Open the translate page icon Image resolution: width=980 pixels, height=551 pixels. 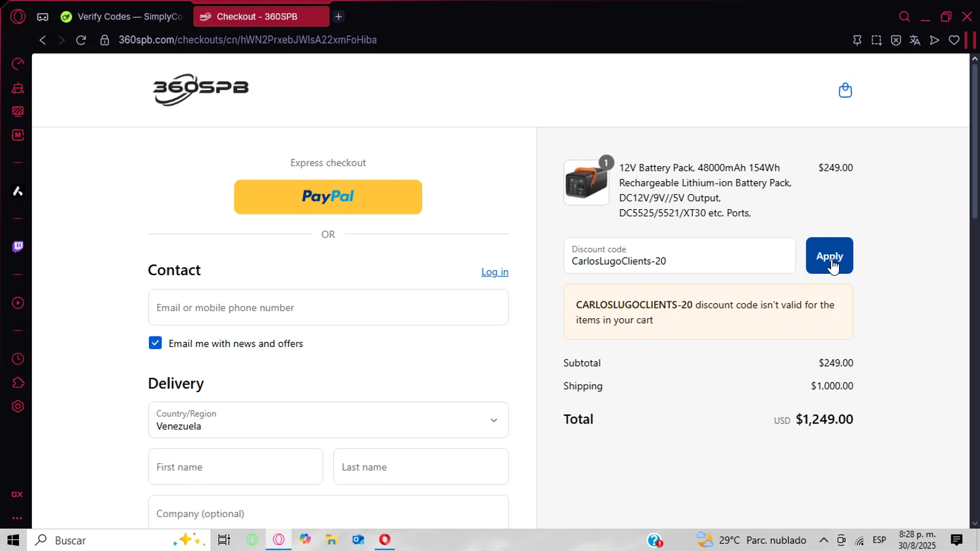click(915, 40)
